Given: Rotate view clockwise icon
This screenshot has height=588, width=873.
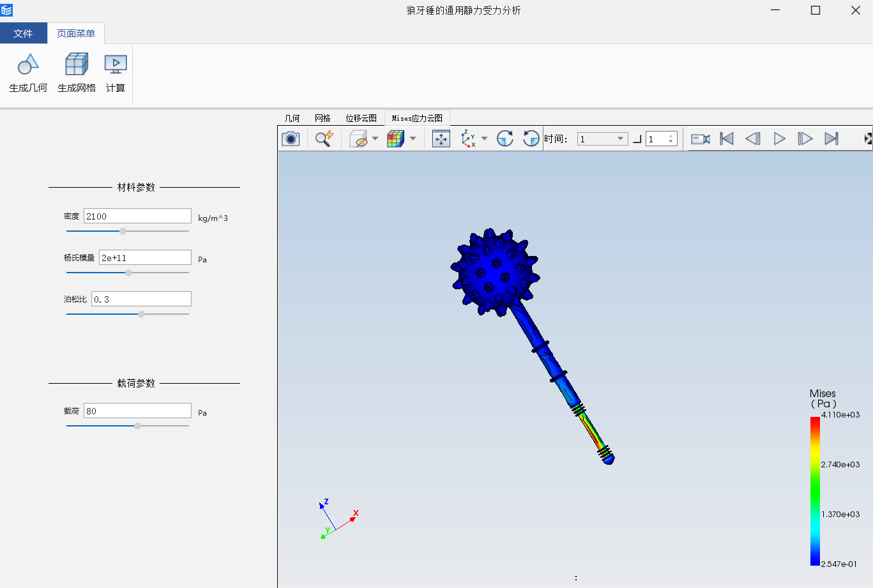Looking at the screenshot, I should tap(505, 139).
